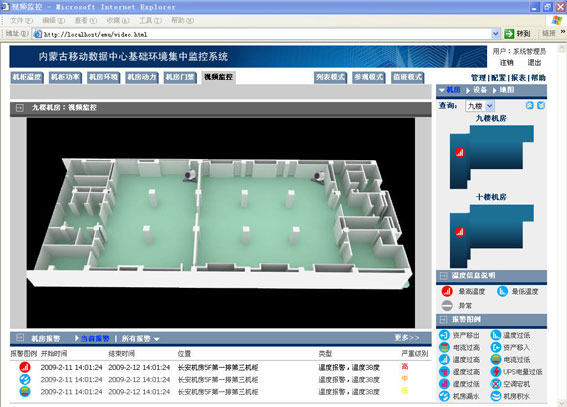Click the 列表模式 button
Image resolution: width=567 pixels, height=407 pixels.
click(x=330, y=77)
